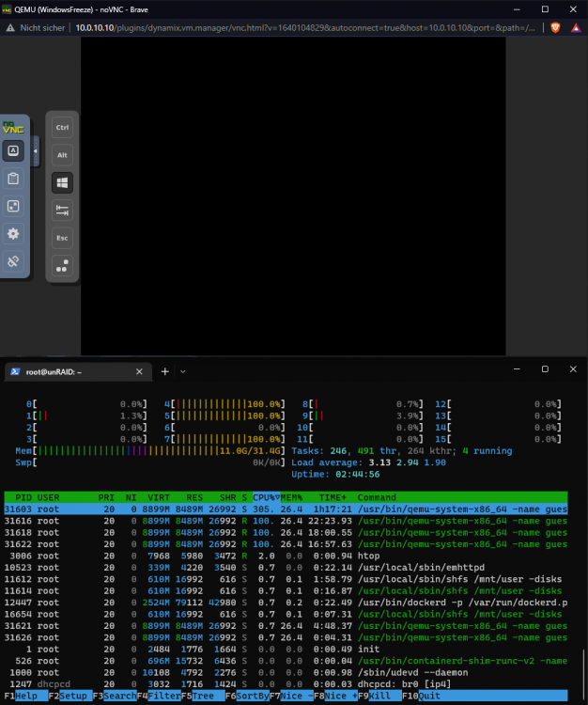This screenshot has height=705, width=588.
Task: Toggle the Alt modifier key
Action: click(62, 155)
